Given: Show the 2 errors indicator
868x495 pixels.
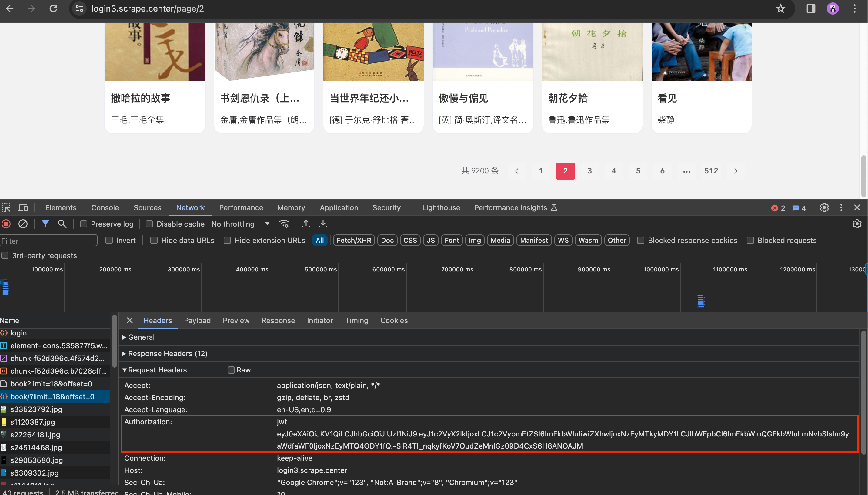Looking at the screenshot, I should pyautogui.click(x=778, y=208).
